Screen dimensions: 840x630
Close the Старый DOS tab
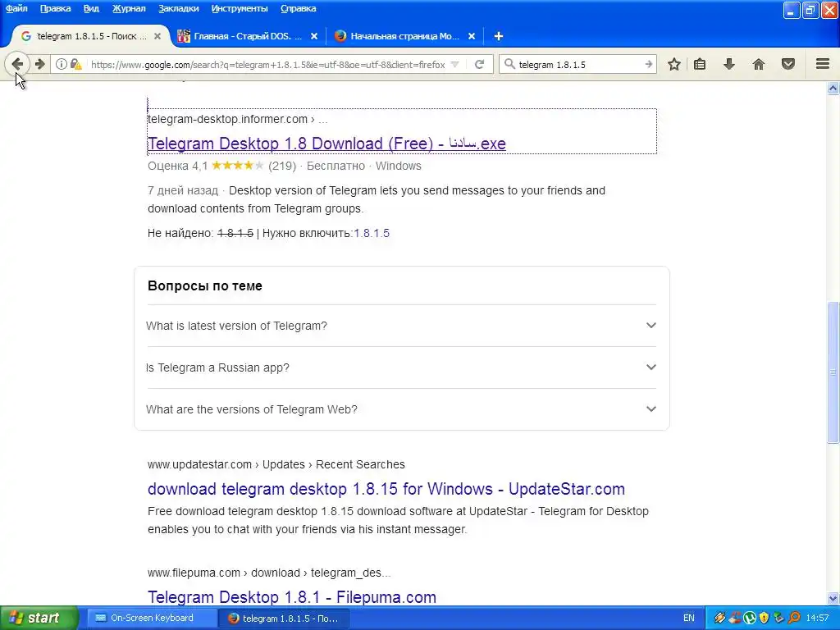coord(314,36)
